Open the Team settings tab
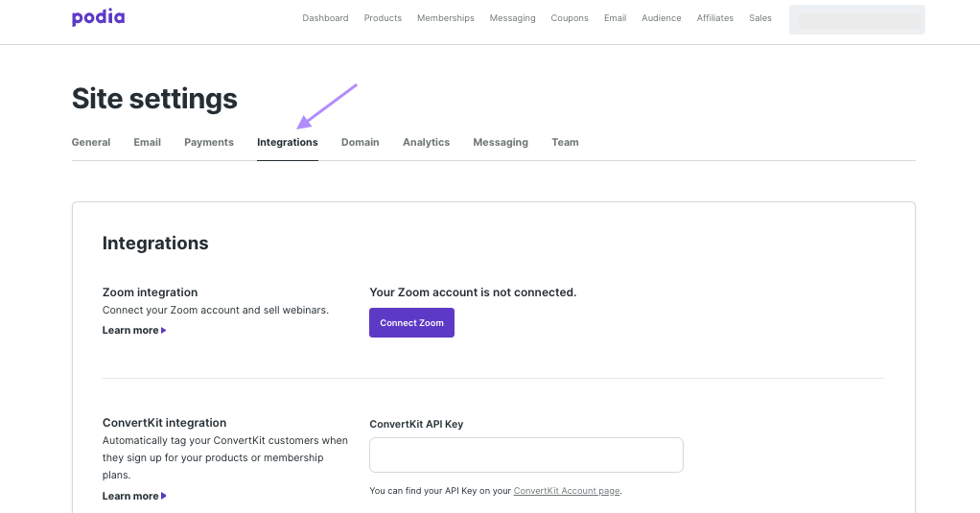Viewport: 980px width, 513px height. [x=565, y=143]
